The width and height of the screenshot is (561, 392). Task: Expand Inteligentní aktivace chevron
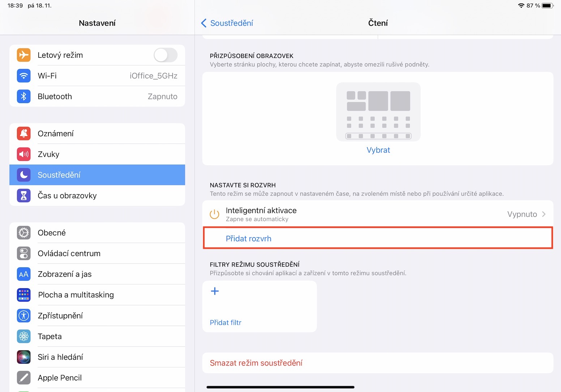tap(544, 214)
